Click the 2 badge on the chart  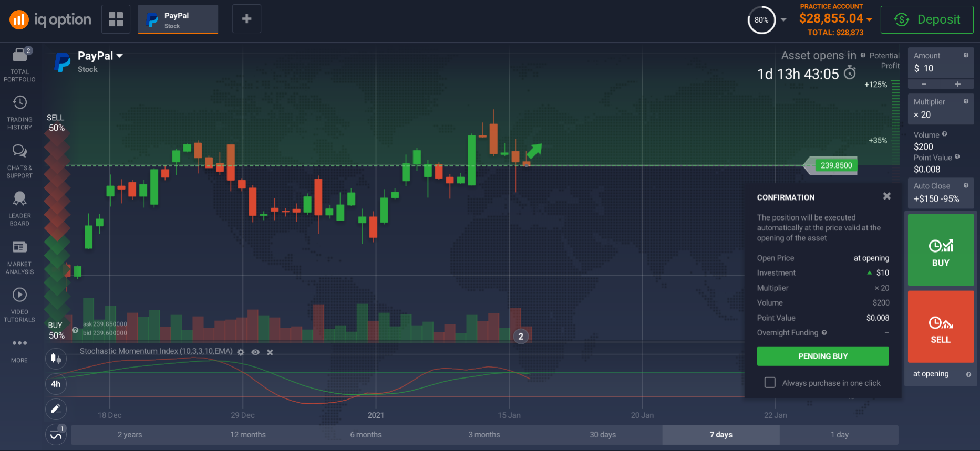point(521,337)
